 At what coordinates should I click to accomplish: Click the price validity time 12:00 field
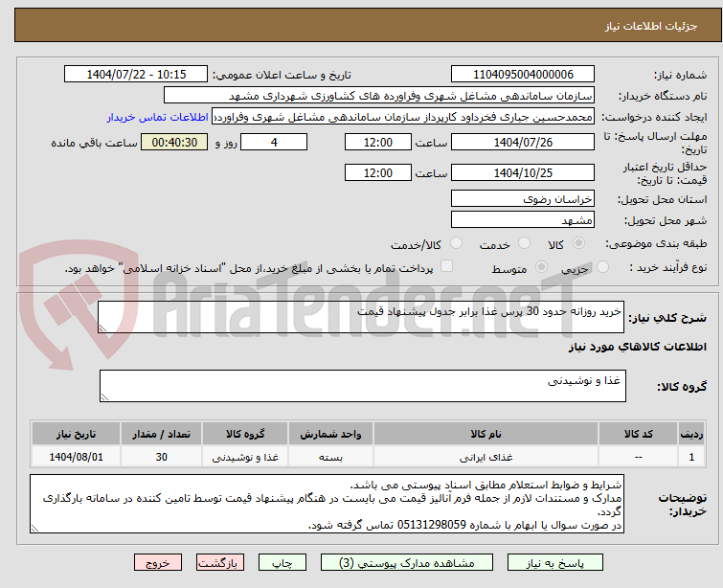pos(378,173)
